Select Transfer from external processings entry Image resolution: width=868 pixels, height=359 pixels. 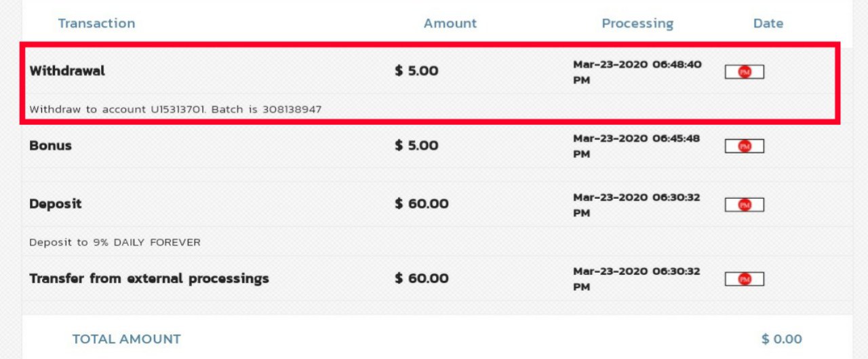(149, 278)
